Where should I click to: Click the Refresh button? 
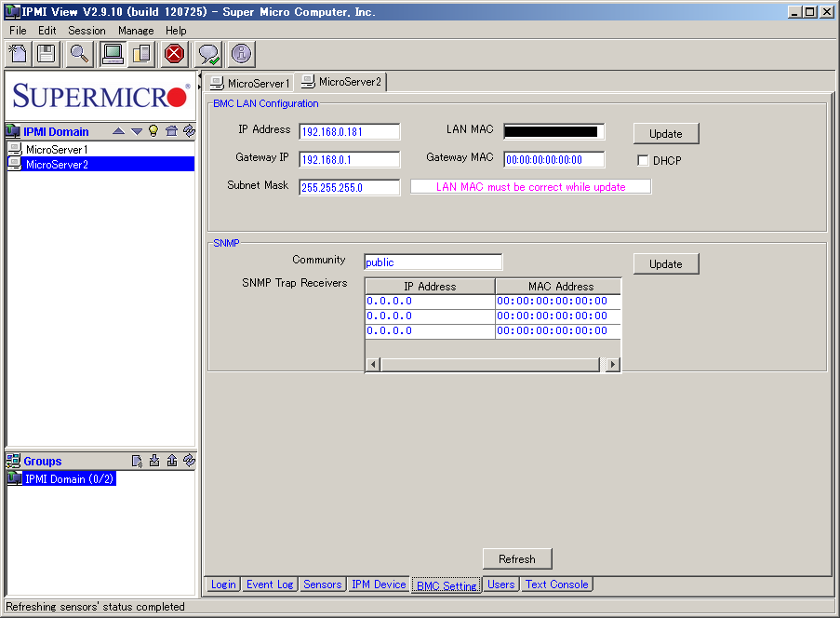point(517,559)
